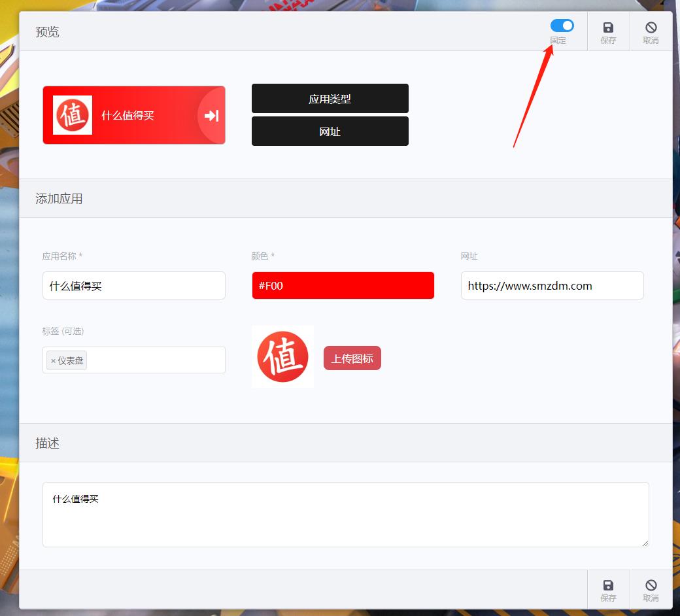Select the URL input with smzdm.com
The width and height of the screenshot is (680, 616).
(552, 285)
